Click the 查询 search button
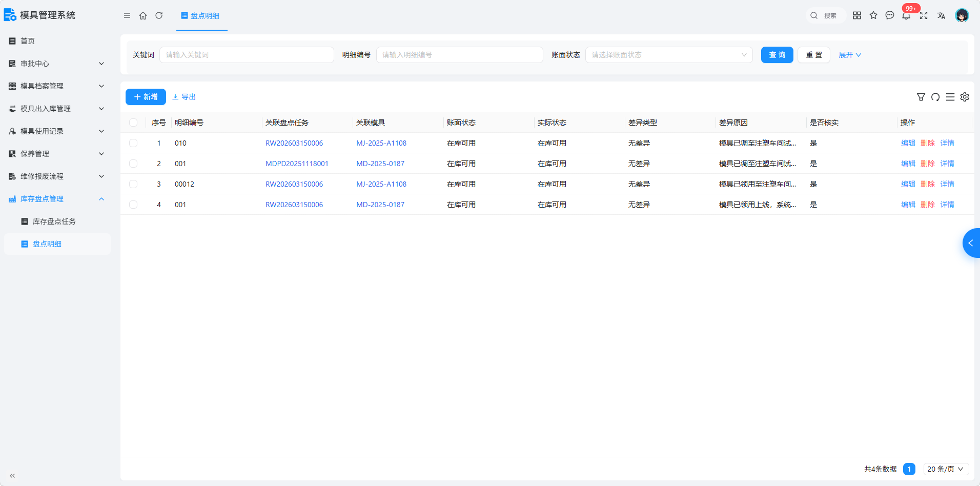 coord(777,55)
